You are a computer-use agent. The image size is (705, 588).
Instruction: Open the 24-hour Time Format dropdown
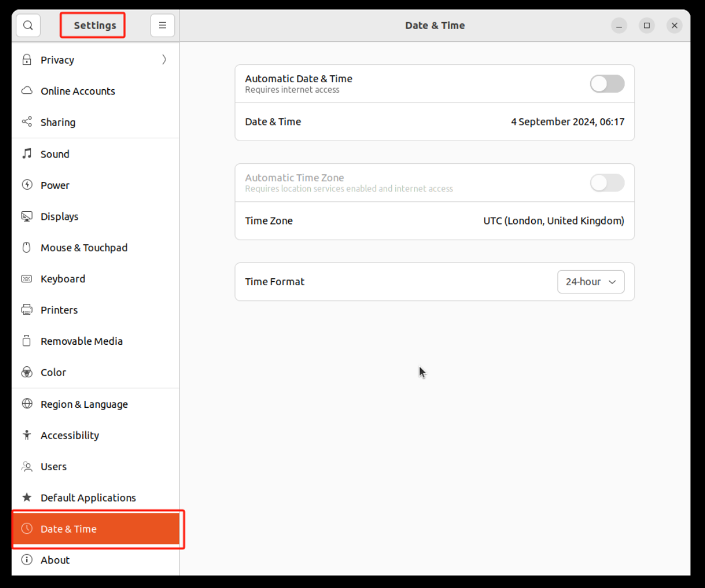(590, 282)
